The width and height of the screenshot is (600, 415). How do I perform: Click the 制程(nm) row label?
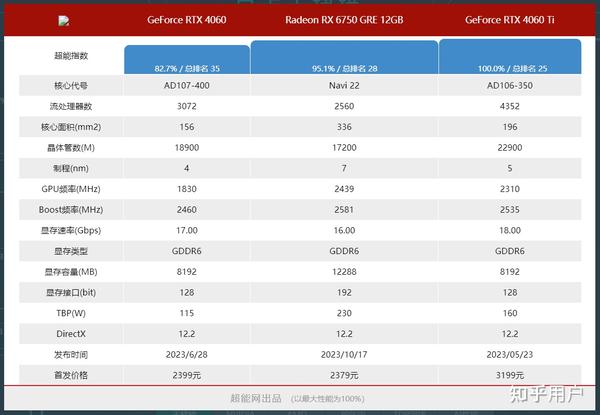tap(71, 168)
